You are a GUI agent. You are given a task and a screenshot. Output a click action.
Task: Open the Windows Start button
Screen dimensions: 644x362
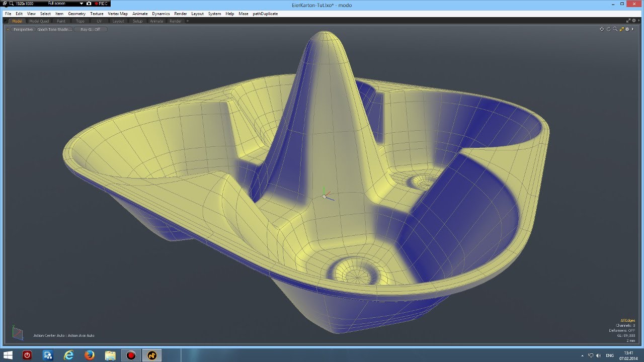click(x=9, y=355)
